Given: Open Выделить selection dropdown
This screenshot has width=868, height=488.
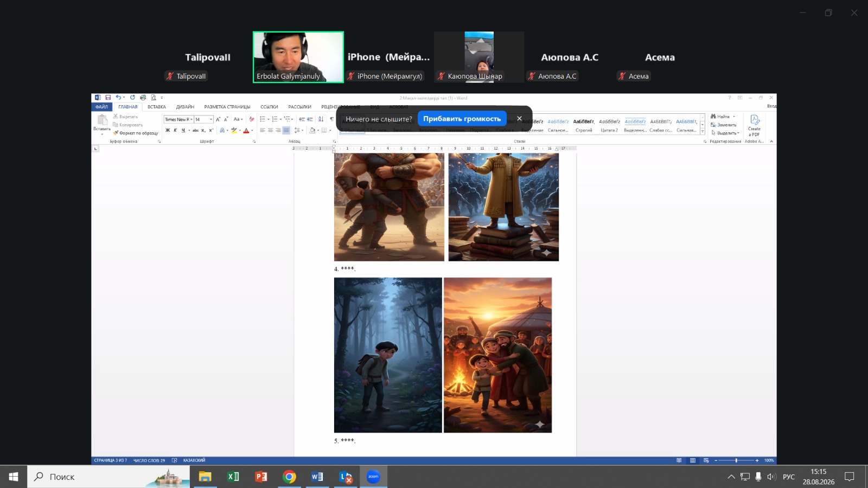Looking at the screenshot, I should click(x=725, y=133).
